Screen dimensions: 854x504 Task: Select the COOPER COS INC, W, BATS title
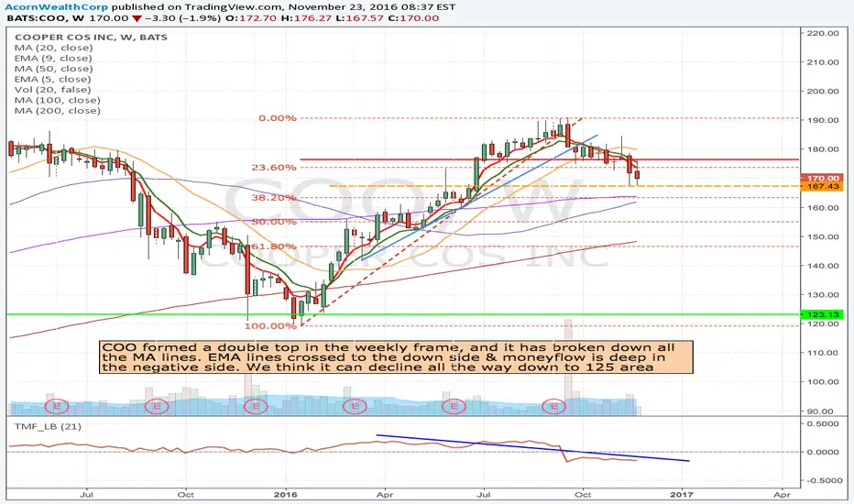click(91, 37)
